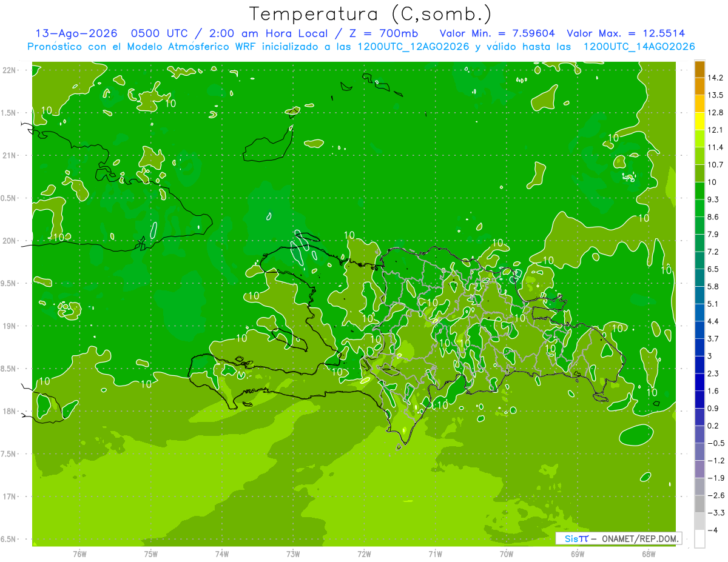The height and width of the screenshot is (562, 728).
Task: Click the "70W" longitude axis label
Action: (x=507, y=554)
